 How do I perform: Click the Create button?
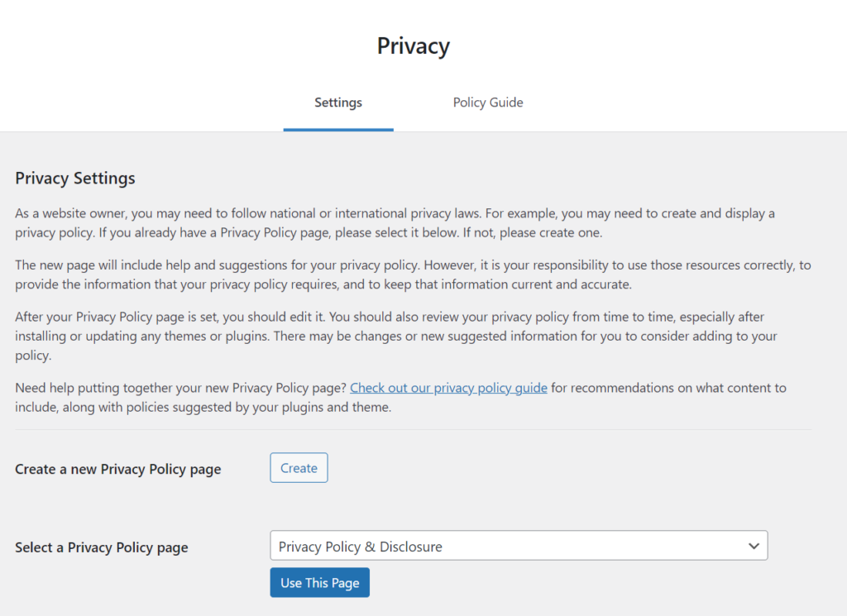coord(299,467)
